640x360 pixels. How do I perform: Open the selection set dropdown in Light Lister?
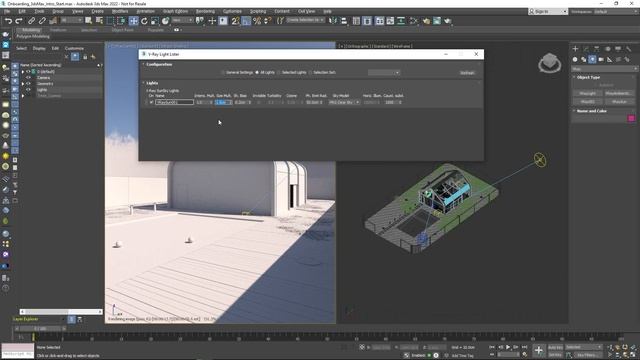coord(384,73)
